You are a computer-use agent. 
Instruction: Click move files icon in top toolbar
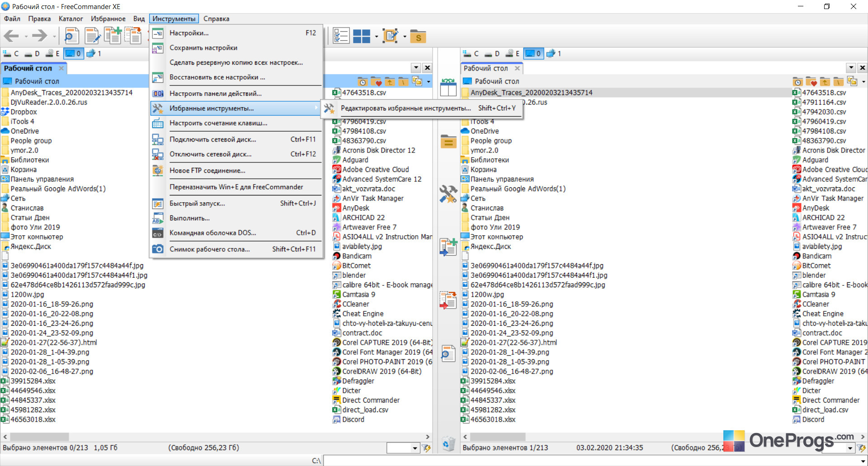coord(133,36)
